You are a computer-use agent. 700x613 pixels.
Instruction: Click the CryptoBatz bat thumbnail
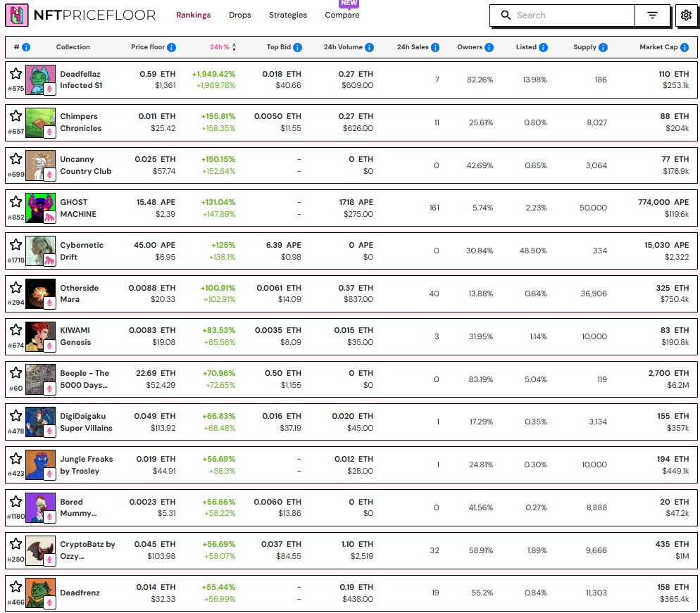point(41,550)
